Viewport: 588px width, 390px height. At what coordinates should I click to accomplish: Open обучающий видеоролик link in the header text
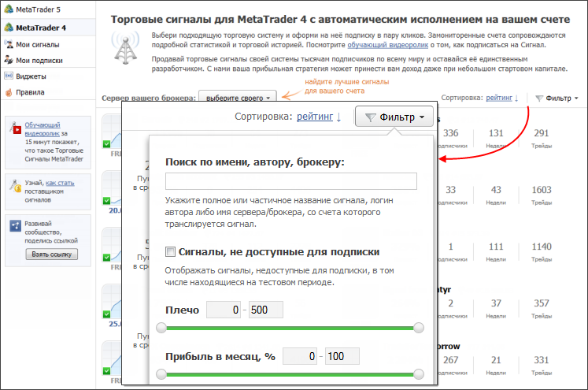pyautogui.click(x=388, y=45)
